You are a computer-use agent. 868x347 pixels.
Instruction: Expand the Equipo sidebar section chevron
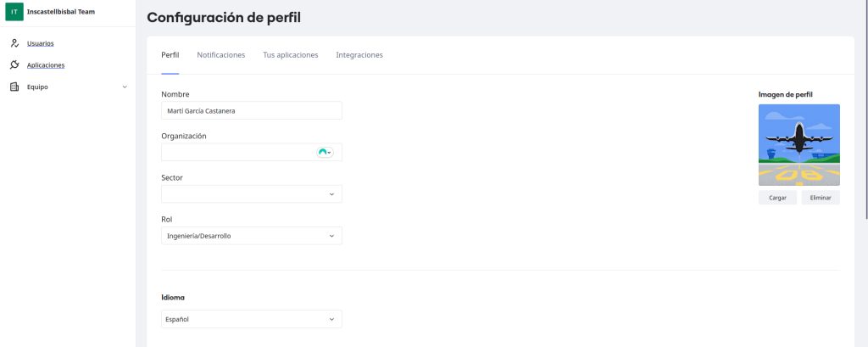125,87
